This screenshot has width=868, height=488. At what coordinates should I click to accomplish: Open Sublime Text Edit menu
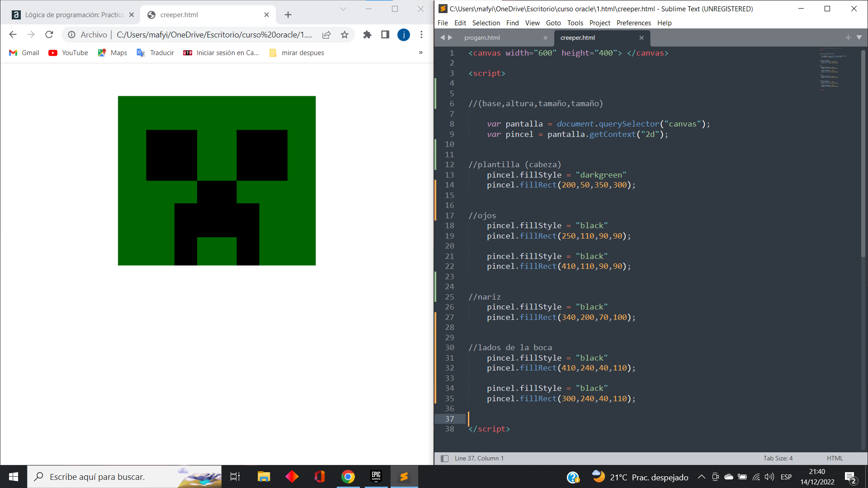(460, 23)
